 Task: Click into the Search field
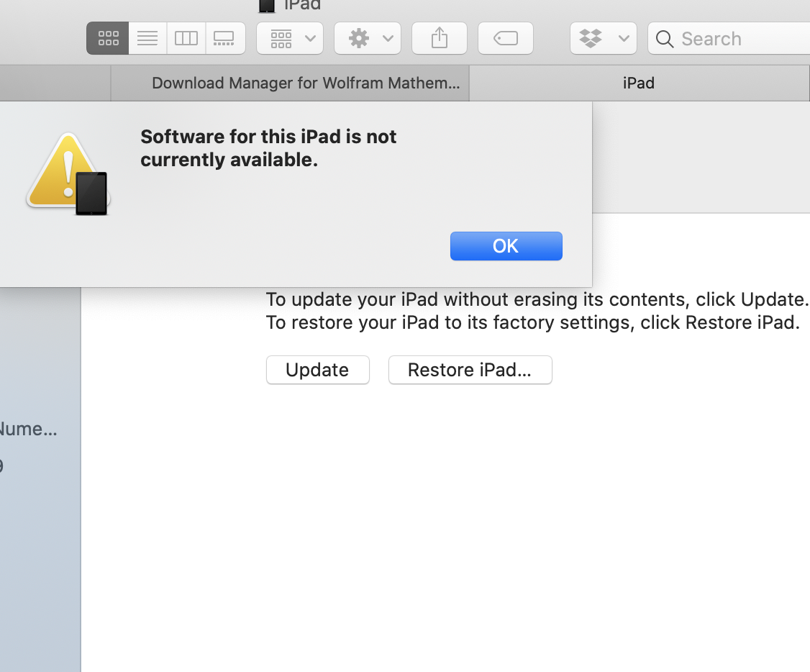(x=729, y=38)
